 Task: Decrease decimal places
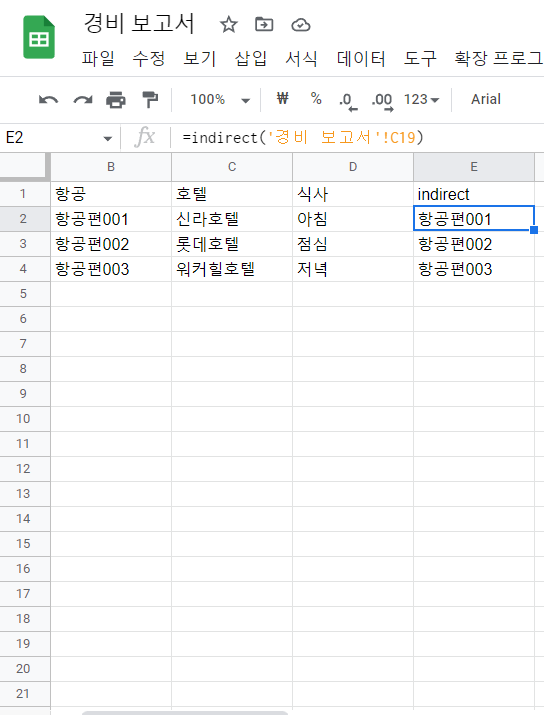point(348,100)
